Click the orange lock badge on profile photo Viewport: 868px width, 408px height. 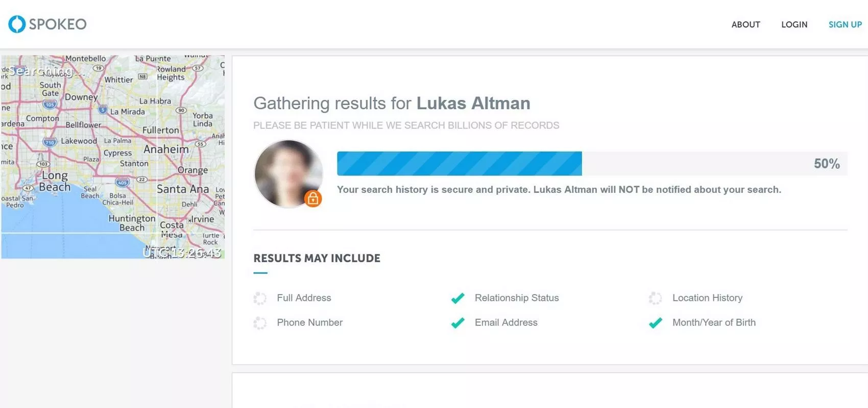313,198
